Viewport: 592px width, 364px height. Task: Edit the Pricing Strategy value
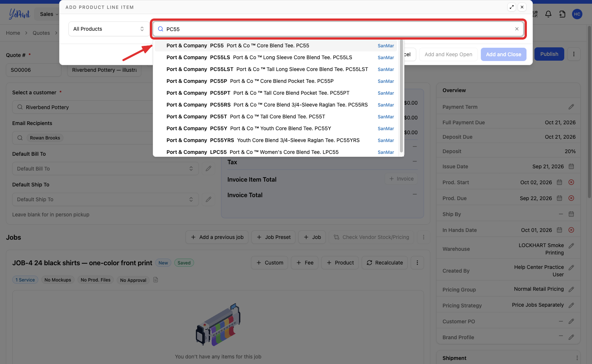click(571, 305)
